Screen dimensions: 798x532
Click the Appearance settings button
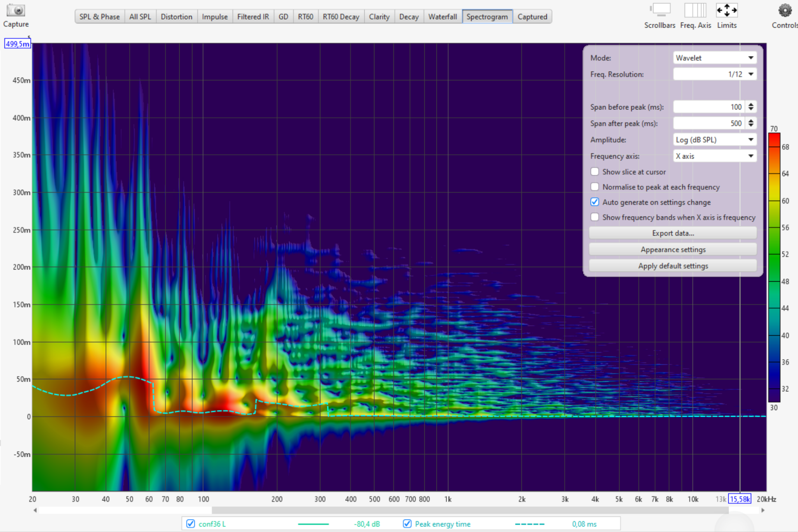673,249
